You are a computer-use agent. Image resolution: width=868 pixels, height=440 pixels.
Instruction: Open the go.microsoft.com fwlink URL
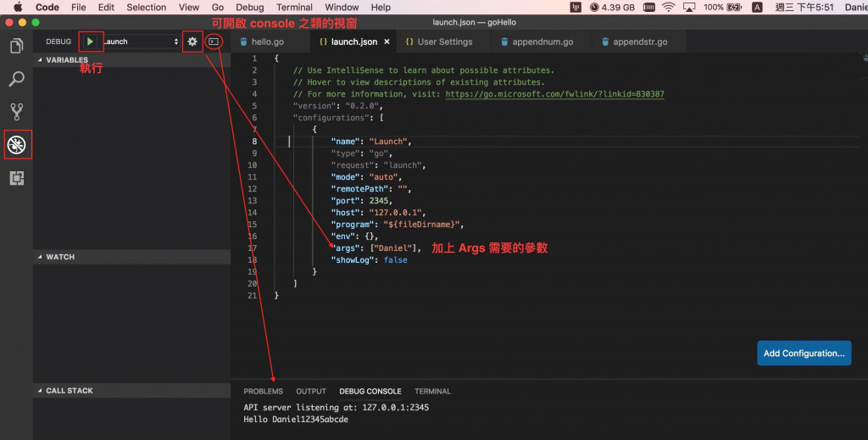coord(554,94)
